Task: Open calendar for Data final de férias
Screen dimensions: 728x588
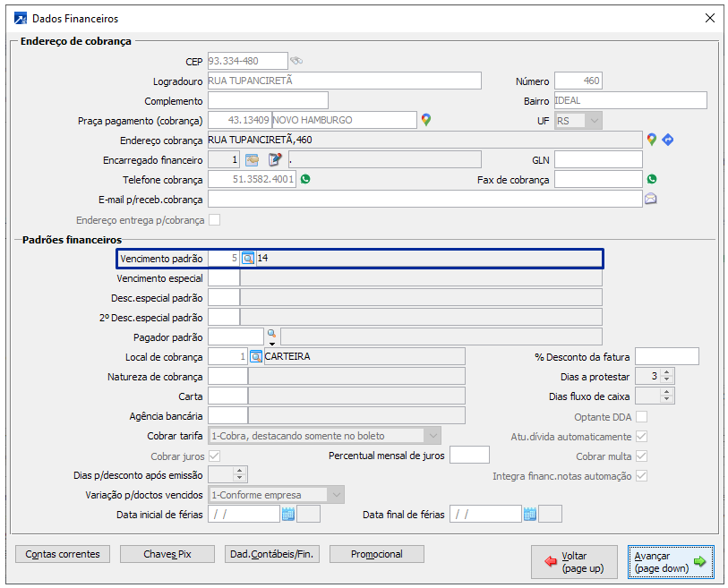Action: tap(530, 514)
